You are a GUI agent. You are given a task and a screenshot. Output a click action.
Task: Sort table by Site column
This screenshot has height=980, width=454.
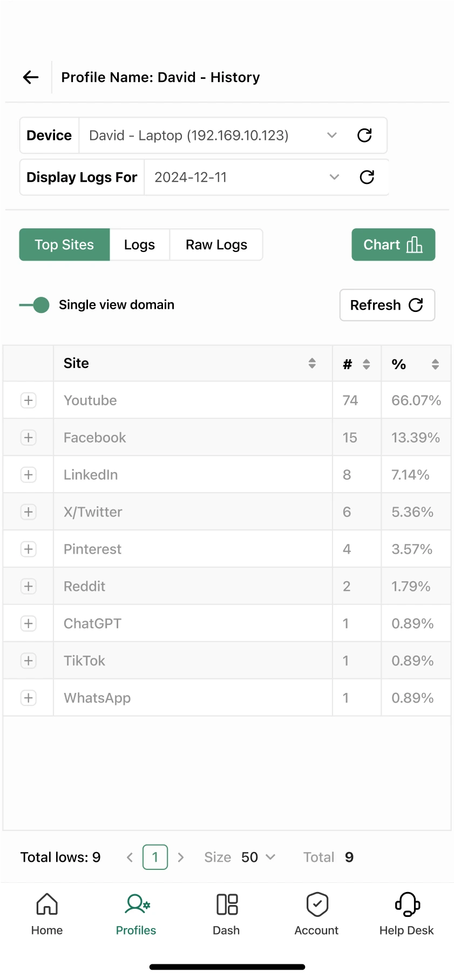tap(312, 363)
